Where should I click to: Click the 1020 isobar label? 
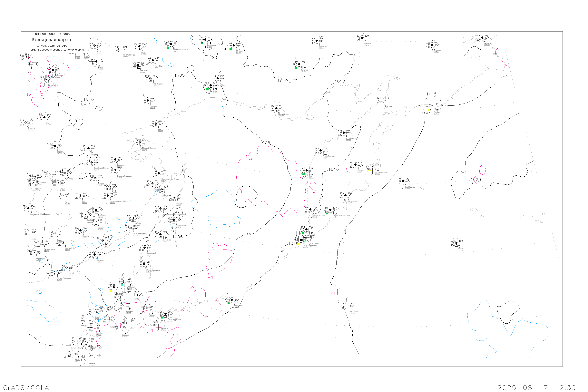[x=475, y=180]
